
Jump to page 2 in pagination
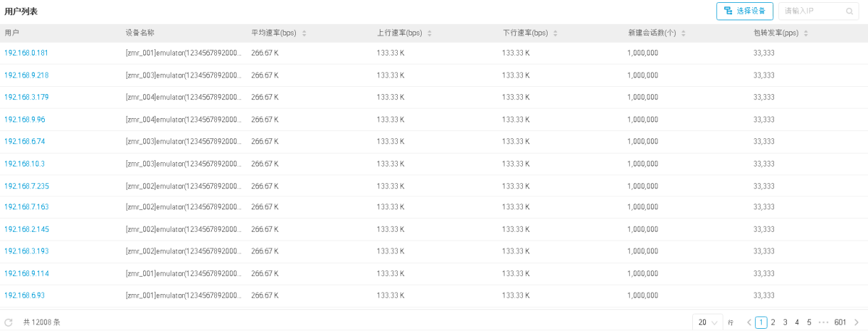[x=773, y=322]
